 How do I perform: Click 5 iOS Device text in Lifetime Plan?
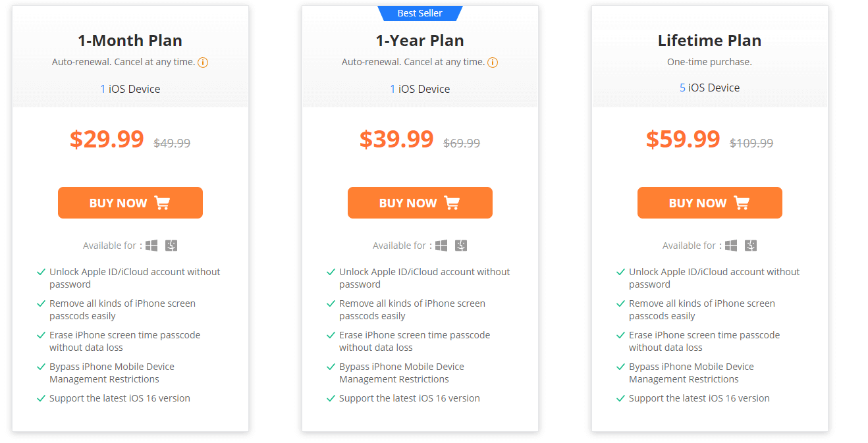pyautogui.click(x=710, y=88)
